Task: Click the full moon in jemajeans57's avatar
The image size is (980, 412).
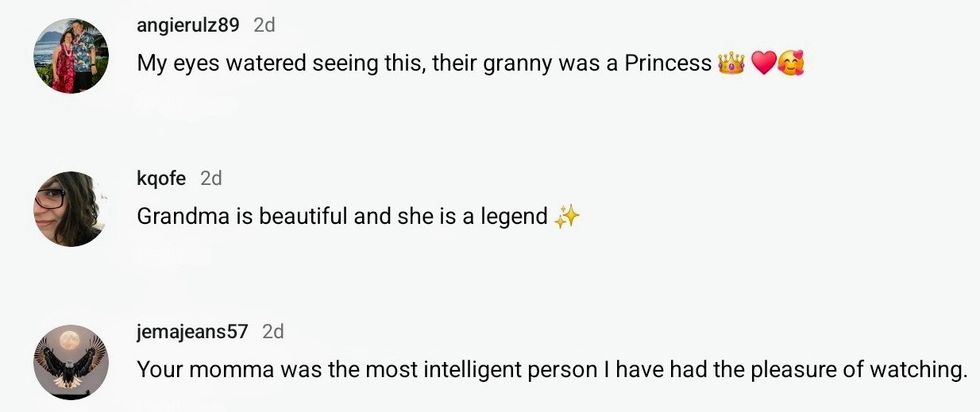Action: click(70, 343)
